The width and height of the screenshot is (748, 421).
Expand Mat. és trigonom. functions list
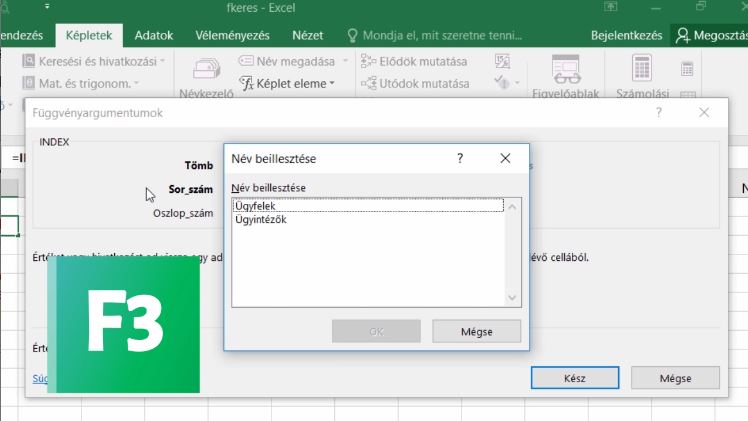(81, 83)
